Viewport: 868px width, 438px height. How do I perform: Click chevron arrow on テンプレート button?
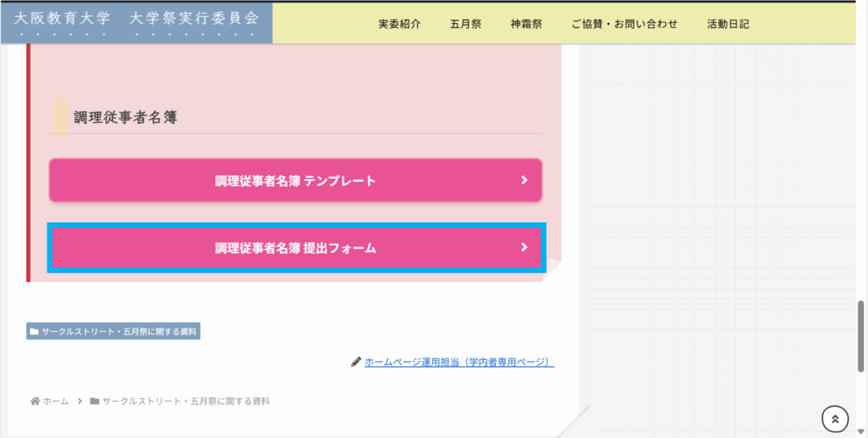[524, 180]
